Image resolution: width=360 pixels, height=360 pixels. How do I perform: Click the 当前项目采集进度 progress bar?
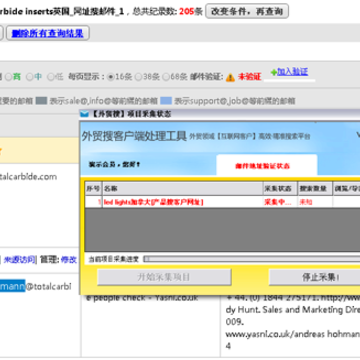pos(252,259)
